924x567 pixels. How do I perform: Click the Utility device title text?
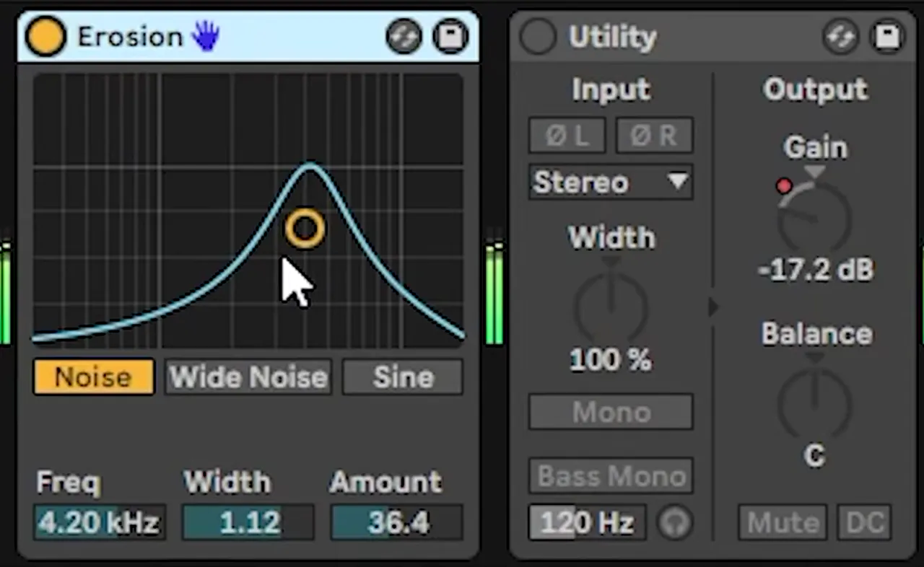[x=613, y=37]
